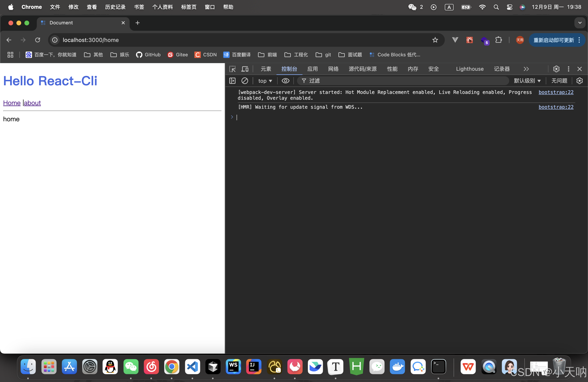Reload the page with refresh icon
The image size is (588, 382).
(x=38, y=40)
